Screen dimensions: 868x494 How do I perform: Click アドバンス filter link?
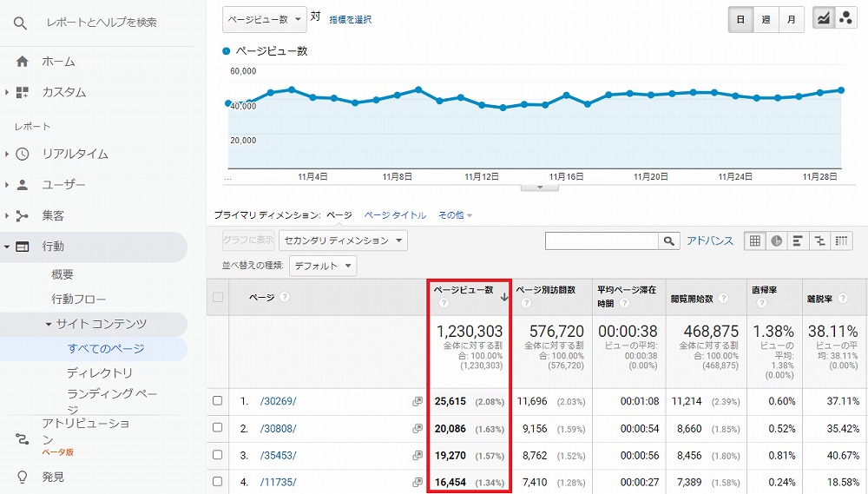710,240
